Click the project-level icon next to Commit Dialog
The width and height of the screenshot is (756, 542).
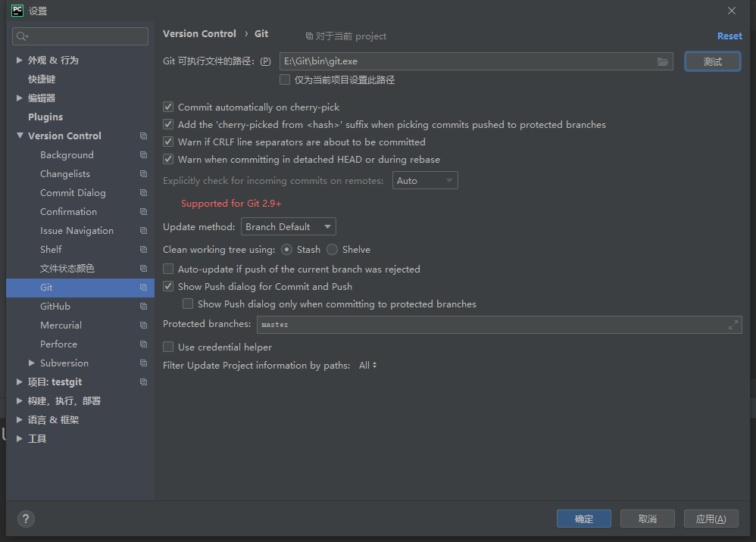pos(144,193)
